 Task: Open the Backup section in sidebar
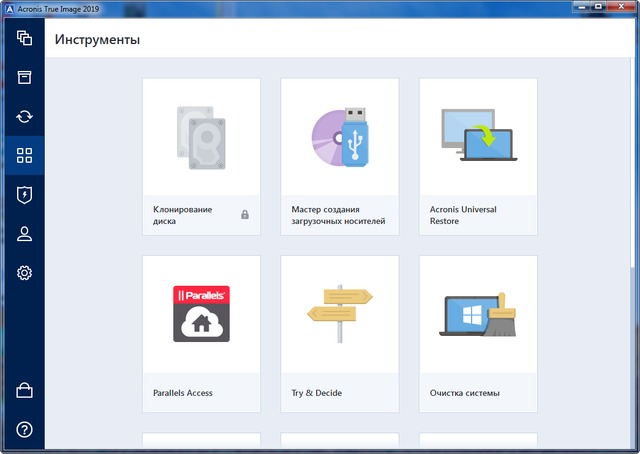[x=25, y=39]
